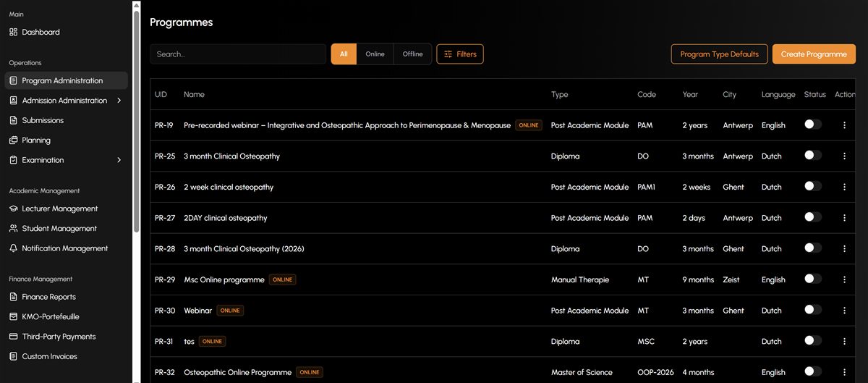This screenshot has height=383, width=868.
Task: Click programme name 2DAY clinical osteopathy
Action: (x=226, y=218)
